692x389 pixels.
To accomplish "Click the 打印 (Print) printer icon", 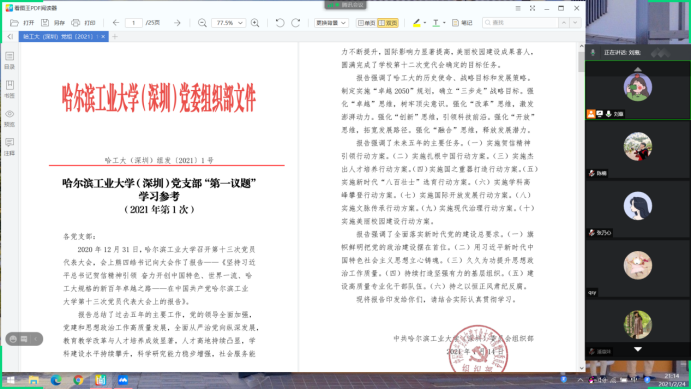I will pos(75,23).
